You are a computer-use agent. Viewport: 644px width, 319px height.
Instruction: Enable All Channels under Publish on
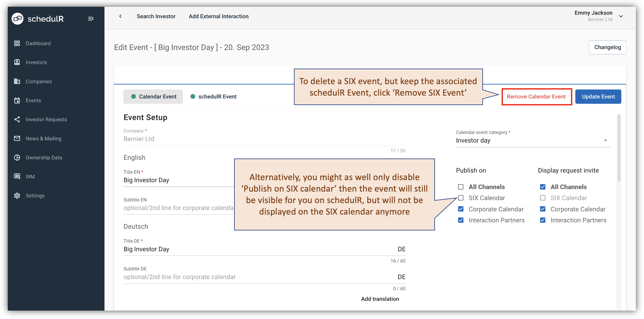(x=460, y=187)
